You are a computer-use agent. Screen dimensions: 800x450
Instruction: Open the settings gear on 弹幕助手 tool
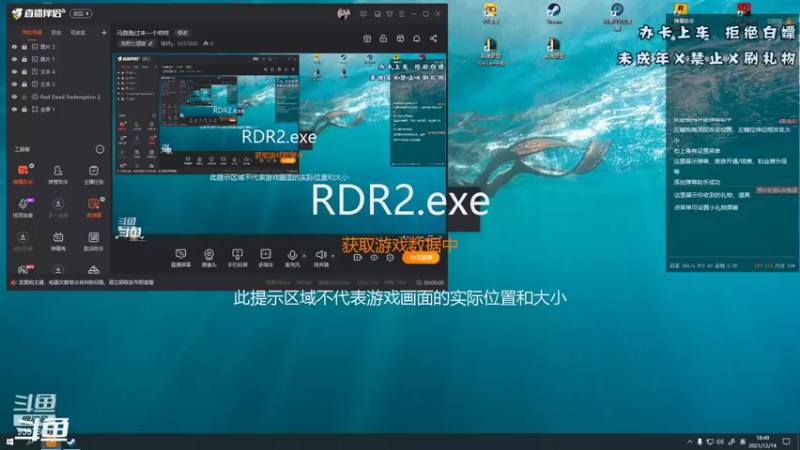click(x=32, y=166)
